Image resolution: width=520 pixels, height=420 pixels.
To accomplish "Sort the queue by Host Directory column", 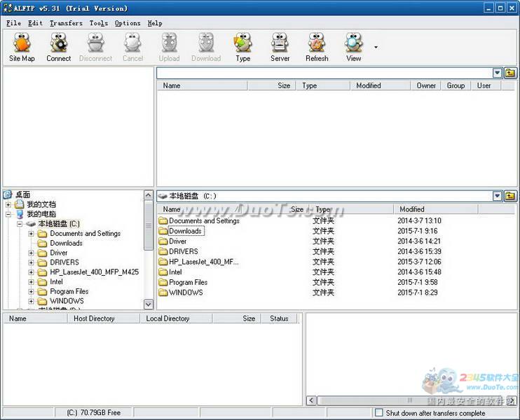I will 94,318.
